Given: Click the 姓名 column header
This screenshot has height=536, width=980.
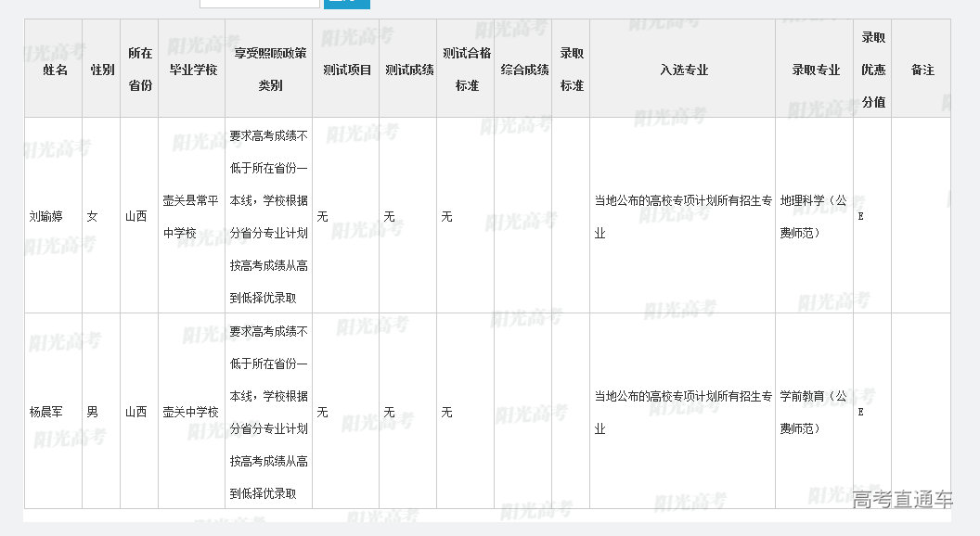Looking at the screenshot, I should (55, 70).
